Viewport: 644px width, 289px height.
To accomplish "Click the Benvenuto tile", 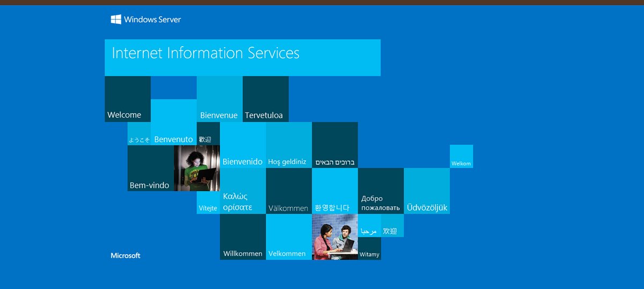I will click(174, 122).
